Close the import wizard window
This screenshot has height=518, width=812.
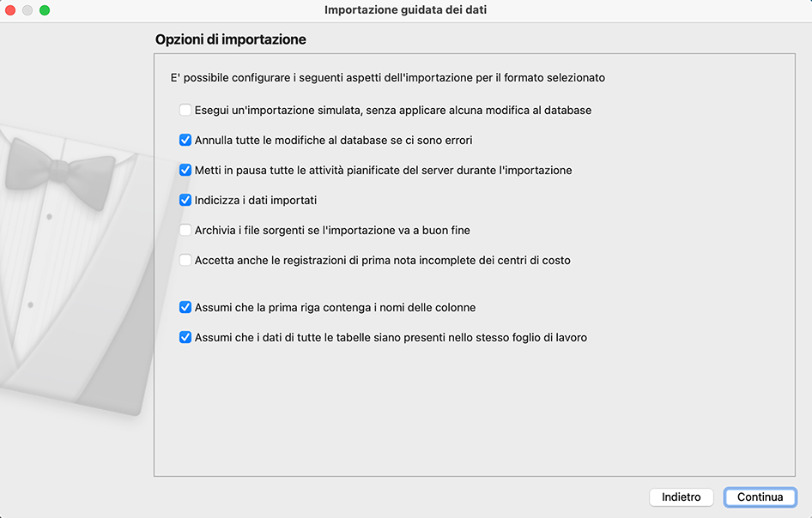(x=11, y=10)
